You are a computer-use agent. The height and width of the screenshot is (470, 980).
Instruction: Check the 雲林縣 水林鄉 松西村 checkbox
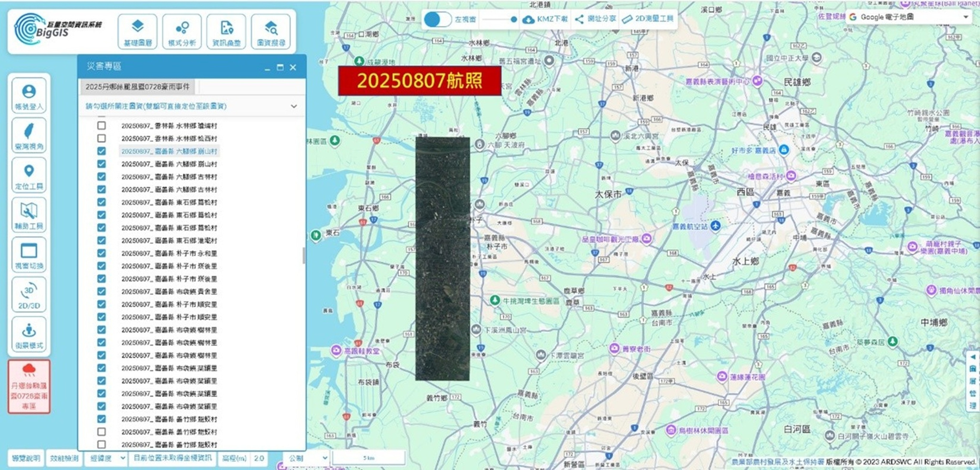102,138
